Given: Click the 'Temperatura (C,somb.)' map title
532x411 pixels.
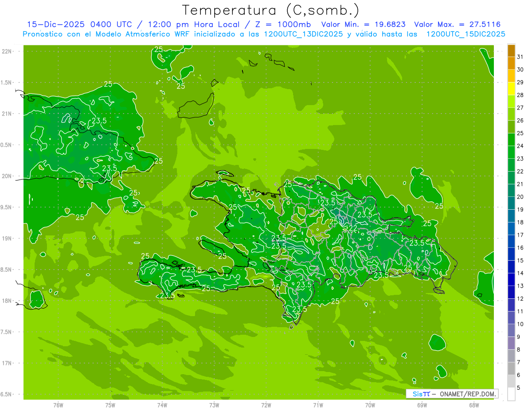Looking at the screenshot, I should (270, 10).
